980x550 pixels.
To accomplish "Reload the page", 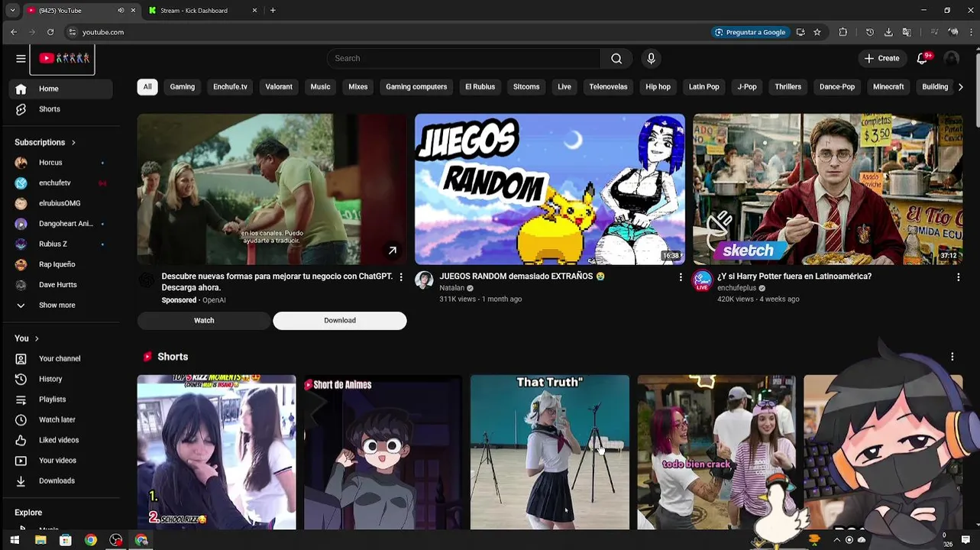I will point(50,32).
